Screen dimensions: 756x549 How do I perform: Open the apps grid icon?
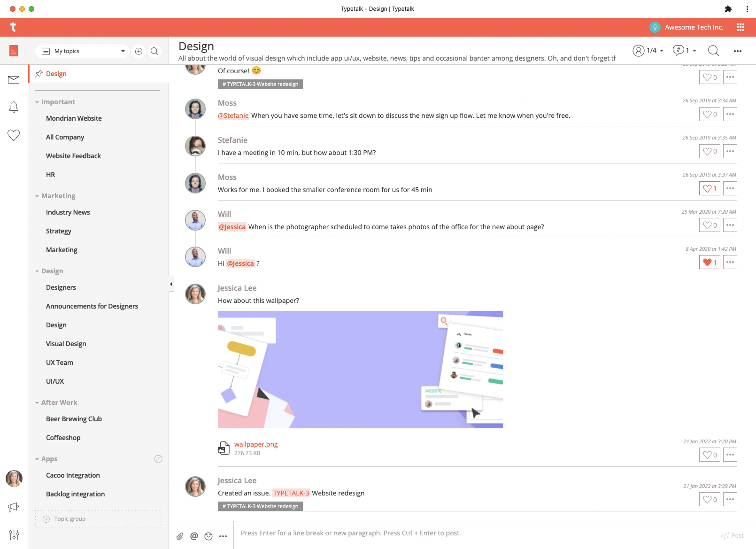tap(741, 27)
